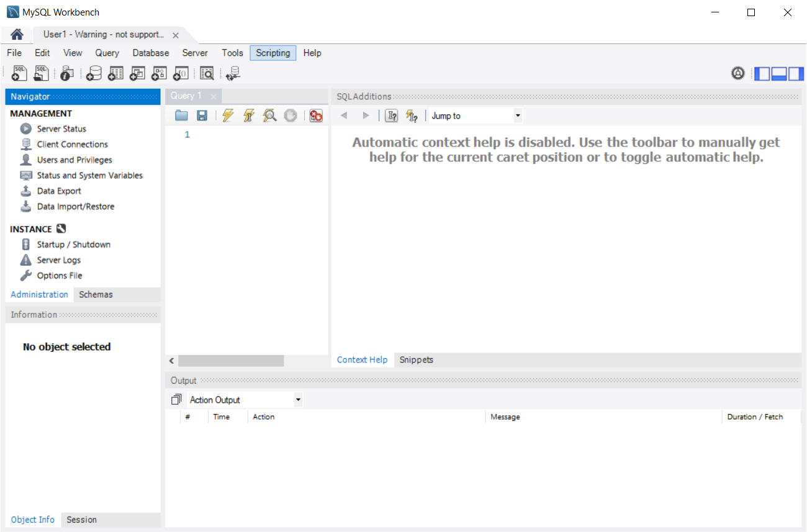Switch to the Session tab

[x=82, y=520]
